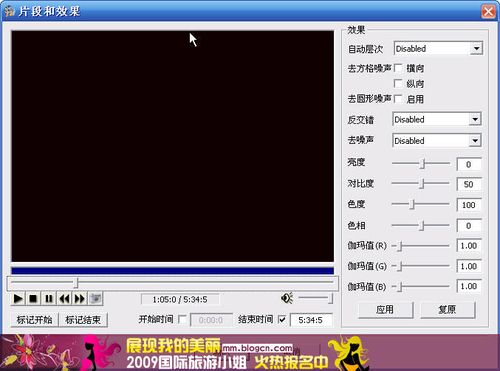Screen dimensions: 500x371
Task: Stop the video with the stop button
Action: 33,298
